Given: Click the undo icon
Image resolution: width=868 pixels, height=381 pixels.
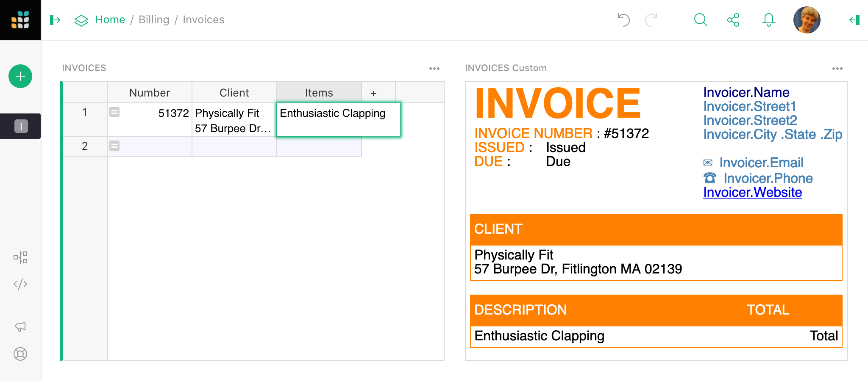Looking at the screenshot, I should (623, 20).
